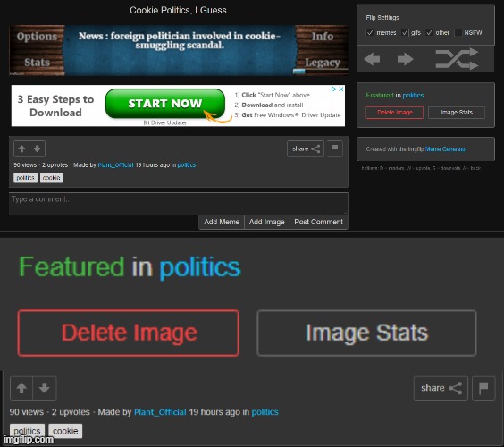Screen dimensions: 504x447
Task: Open Legacy in the cookie game image
Action: click(323, 62)
